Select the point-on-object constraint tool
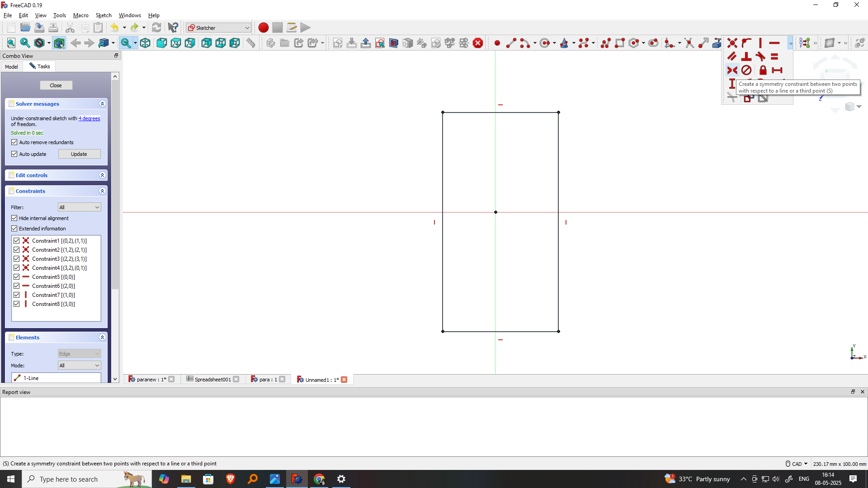Screen dimensions: 868x488 pyautogui.click(x=746, y=43)
